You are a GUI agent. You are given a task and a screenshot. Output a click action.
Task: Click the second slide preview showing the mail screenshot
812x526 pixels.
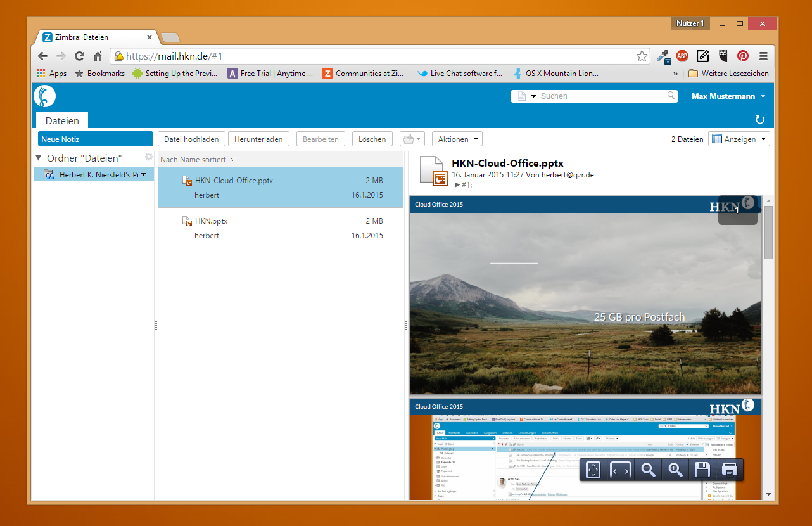click(x=585, y=449)
